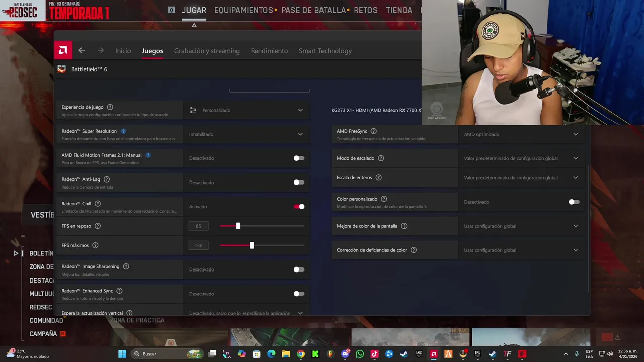Viewport: 644px width, 362px height.
Task: Enable AMD Fluid Motion Frames 2.1 toggle
Action: (299, 158)
